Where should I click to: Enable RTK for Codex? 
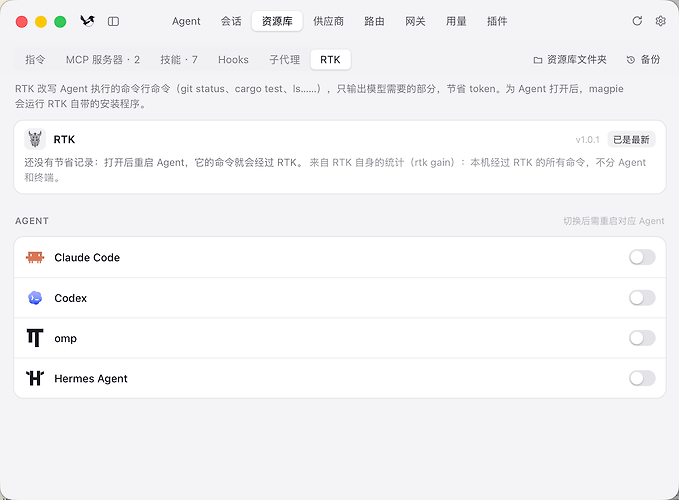(x=642, y=298)
